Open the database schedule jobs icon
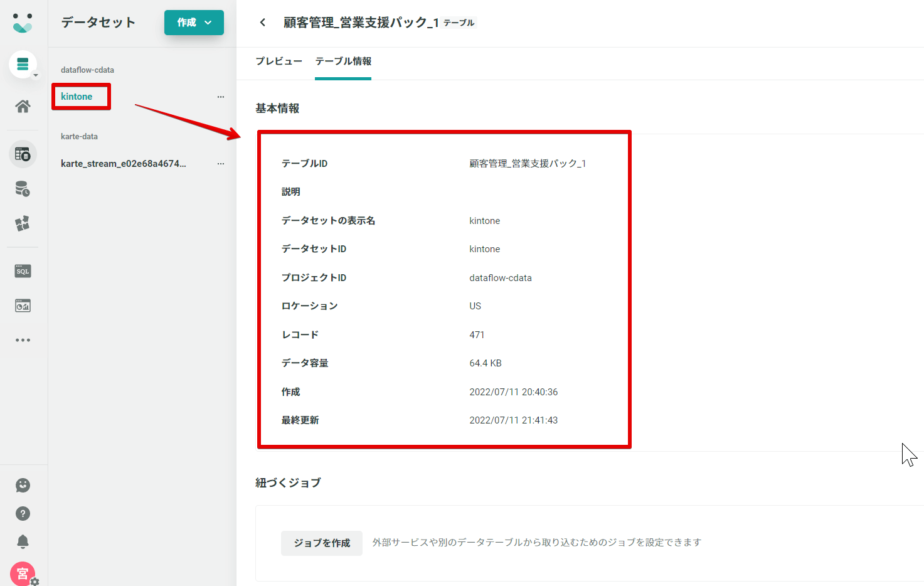 (x=23, y=189)
